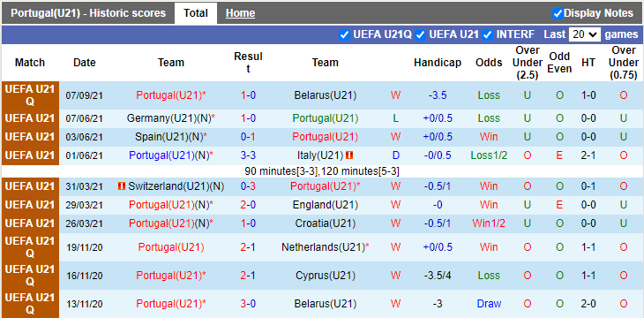Image resolution: width=644 pixels, height=318 pixels.
Task: Click the 2-0 result against England(U21)
Action: point(248,204)
